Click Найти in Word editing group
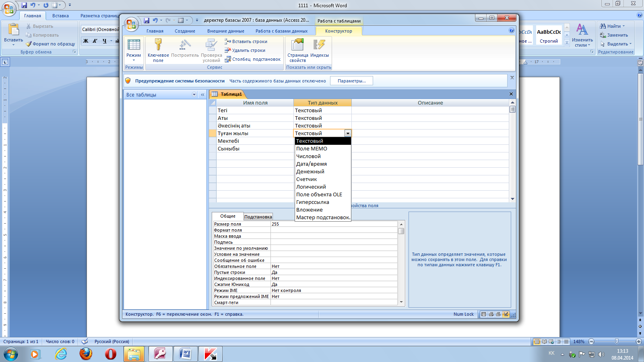This screenshot has height=362, width=644. click(x=612, y=26)
